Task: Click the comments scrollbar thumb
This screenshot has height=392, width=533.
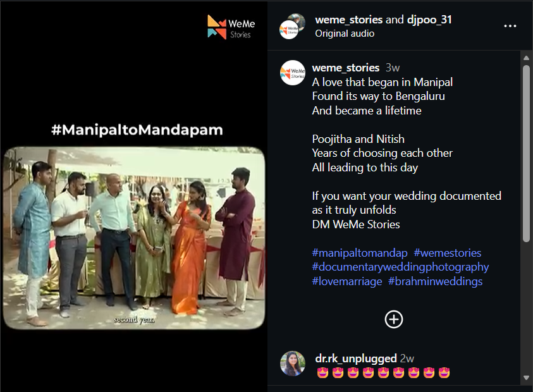Action: click(x=526, y=154)
